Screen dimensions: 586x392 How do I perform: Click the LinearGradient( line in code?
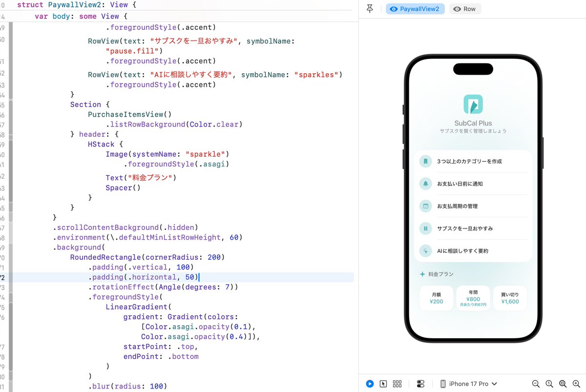click(139, 307)
